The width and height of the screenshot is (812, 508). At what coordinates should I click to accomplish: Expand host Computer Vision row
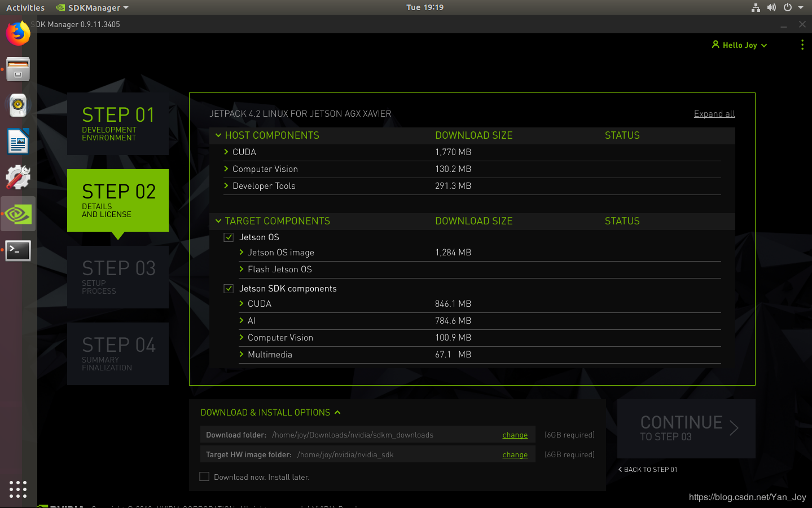(x=226, y=169)
